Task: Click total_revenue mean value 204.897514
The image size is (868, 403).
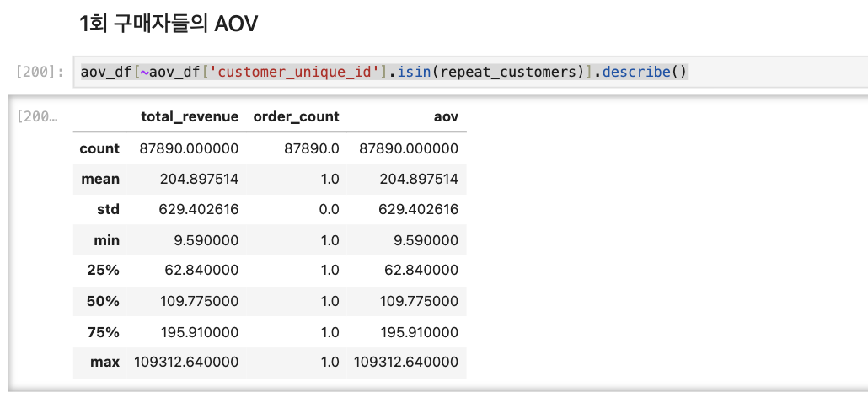Action: click(199, 179)
